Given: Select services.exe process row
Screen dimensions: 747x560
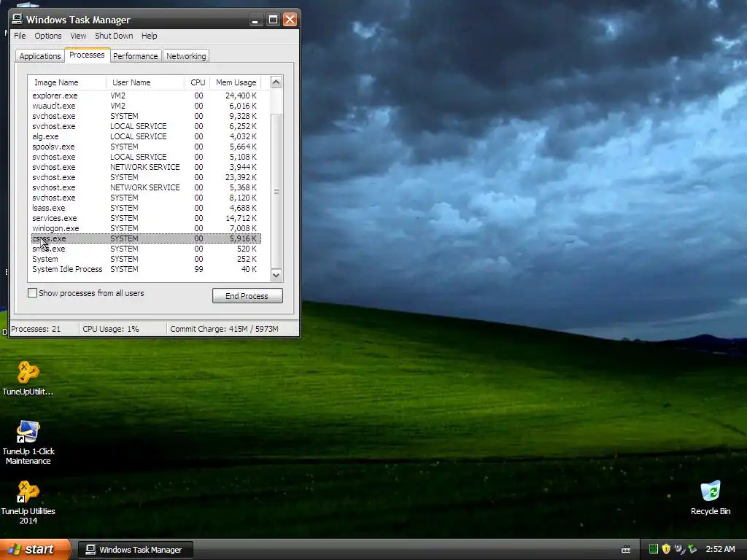Looking at the screenshot, I should pyautogui.click(x=146, y=218).
